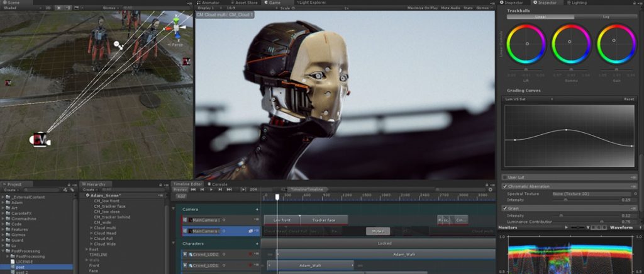
Task: Click the timeline playhead marker
Action: (277, 197)
